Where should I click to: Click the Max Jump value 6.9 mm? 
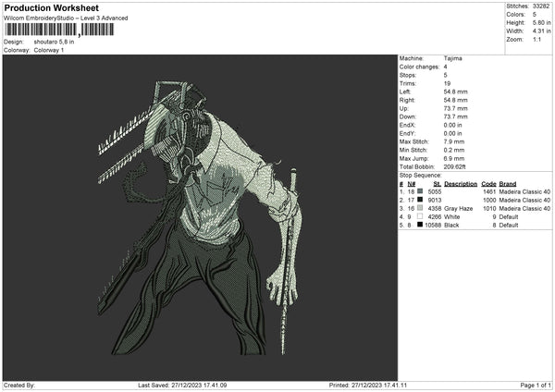[x=454, y=158]
